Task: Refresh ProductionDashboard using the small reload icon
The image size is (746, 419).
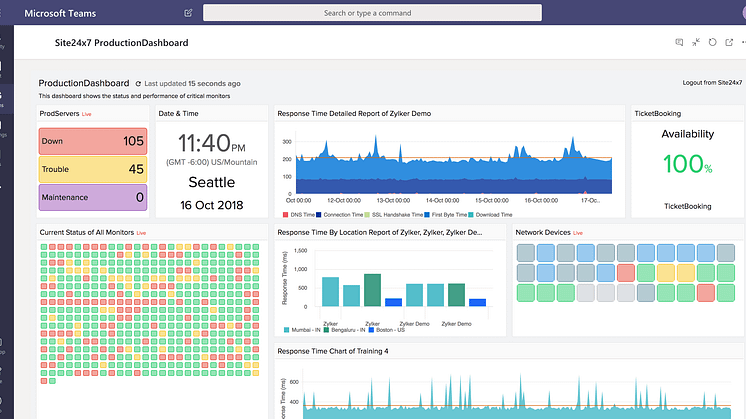Action: [x=138, y=83]
